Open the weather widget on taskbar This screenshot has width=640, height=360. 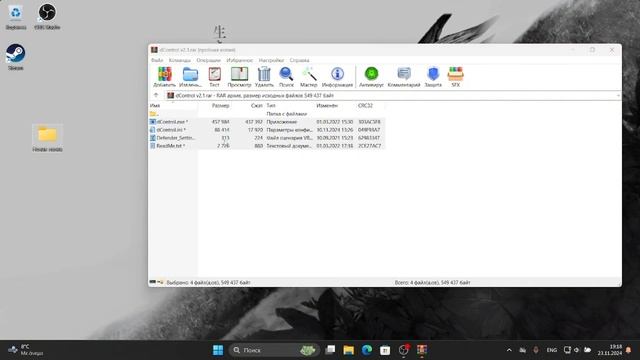(x=25, y=350)
